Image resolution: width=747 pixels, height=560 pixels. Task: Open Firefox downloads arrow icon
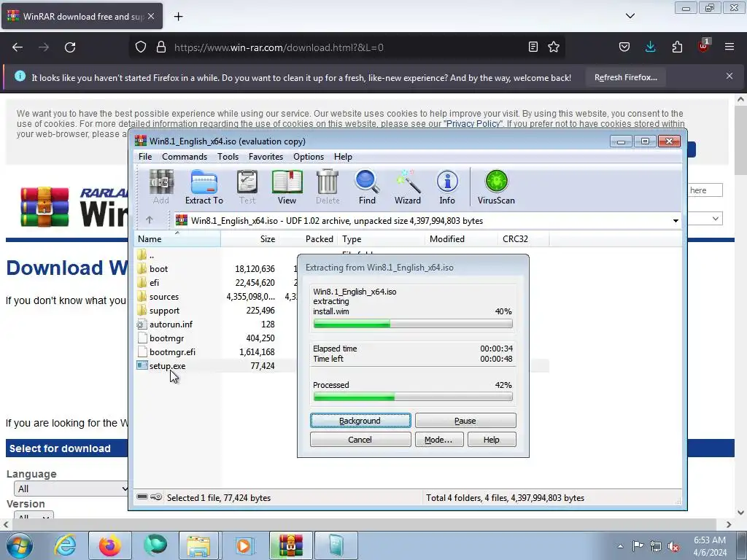(x=650, y=47)
